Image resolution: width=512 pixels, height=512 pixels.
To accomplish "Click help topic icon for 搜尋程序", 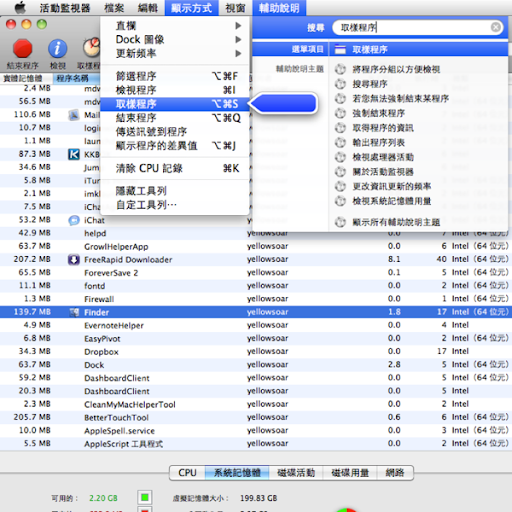I will (340, 84).
